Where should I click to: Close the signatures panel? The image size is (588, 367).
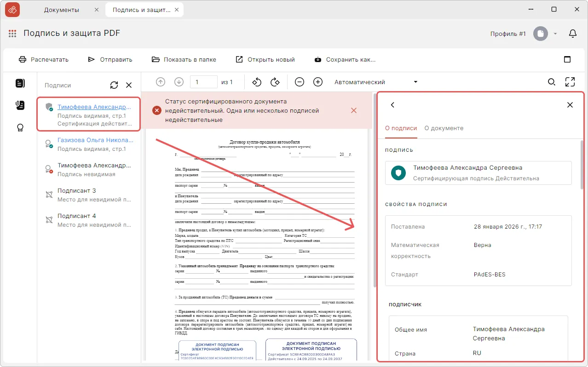coord(129,85)
